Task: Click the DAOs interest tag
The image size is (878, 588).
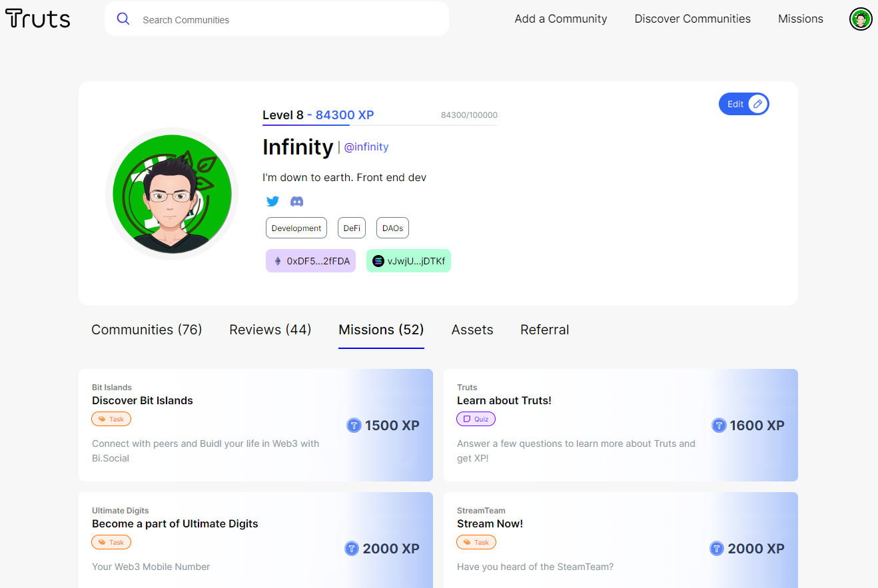Action: (x=393, y=228)
